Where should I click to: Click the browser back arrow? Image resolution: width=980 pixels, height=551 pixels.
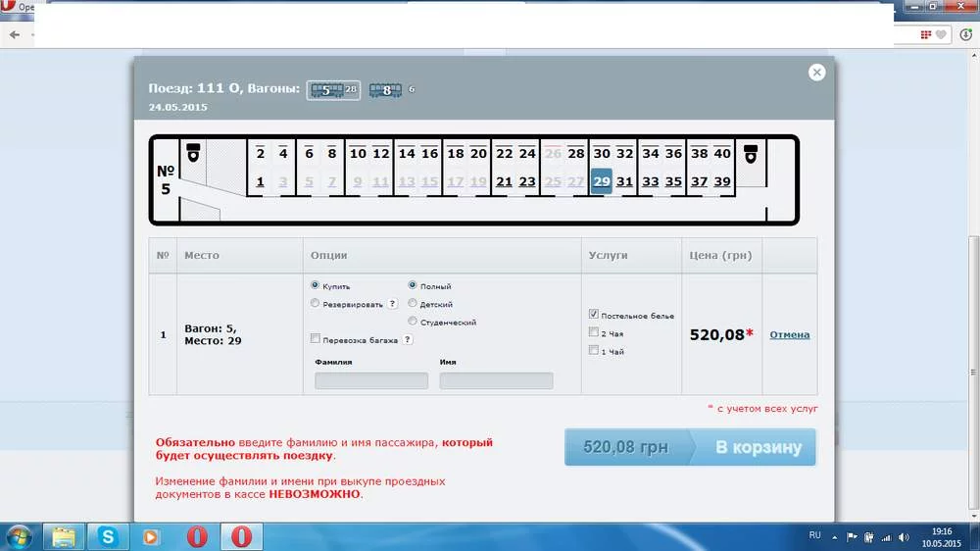click(15, 35)
